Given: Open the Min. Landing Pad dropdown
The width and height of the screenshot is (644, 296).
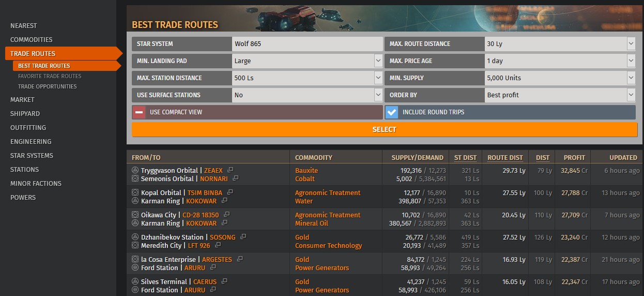Looking at the screenshot, I should (307, 61).
